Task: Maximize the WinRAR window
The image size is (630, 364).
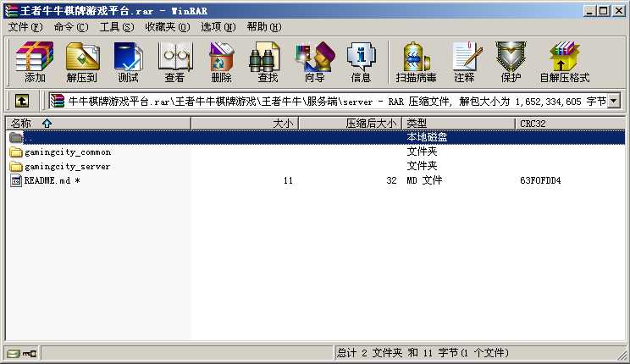Action: click(x=603, y=11)
